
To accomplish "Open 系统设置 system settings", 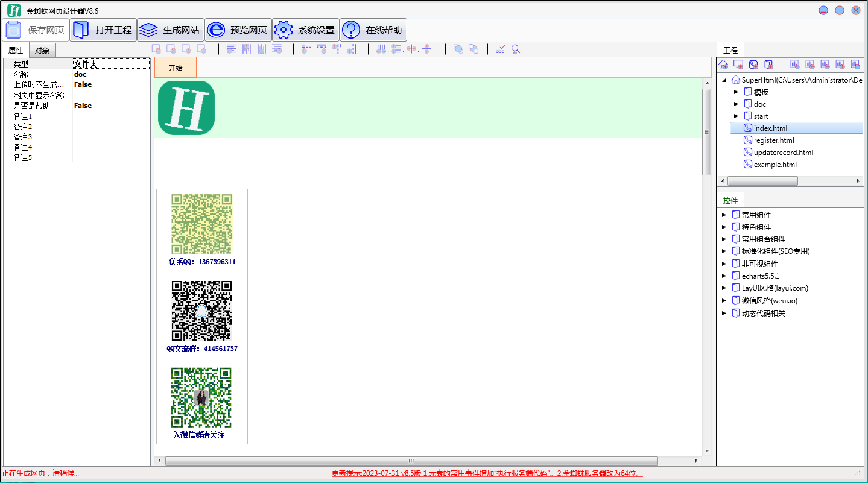I will click(305, 30).
